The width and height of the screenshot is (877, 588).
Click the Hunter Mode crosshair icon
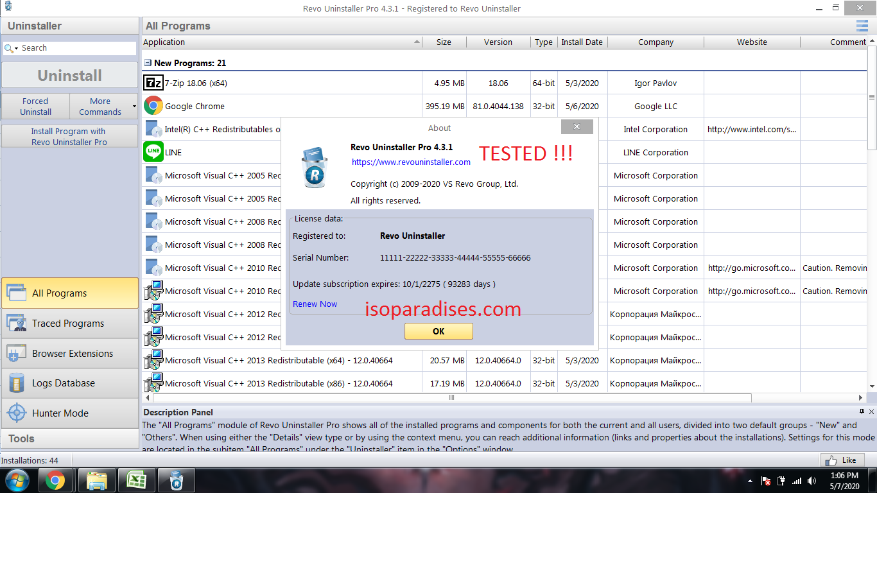tap(16, 413)
